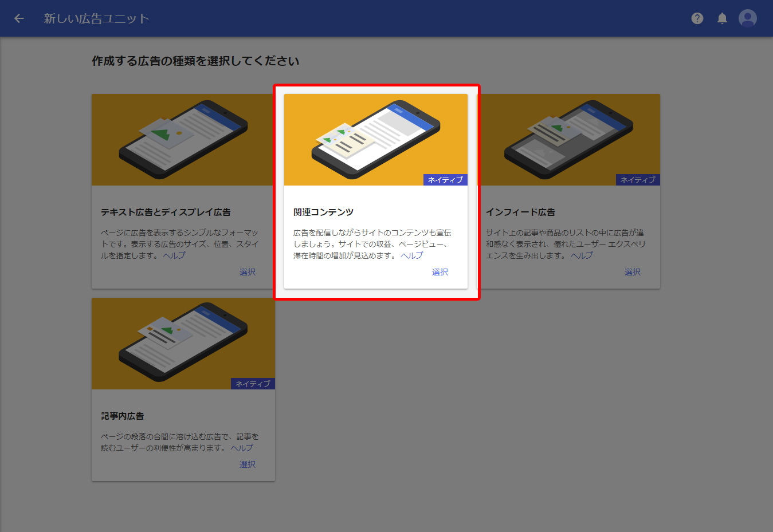Click the back arrow icon
Viewport: 773px width, 532px height.
19,18
